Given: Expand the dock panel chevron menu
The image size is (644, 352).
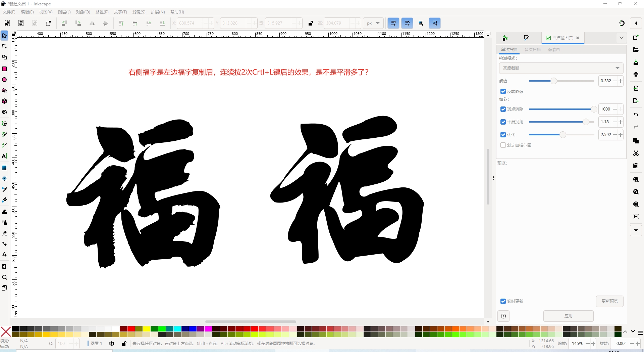Looking at the screenshot, I should [x=621, y=38].
